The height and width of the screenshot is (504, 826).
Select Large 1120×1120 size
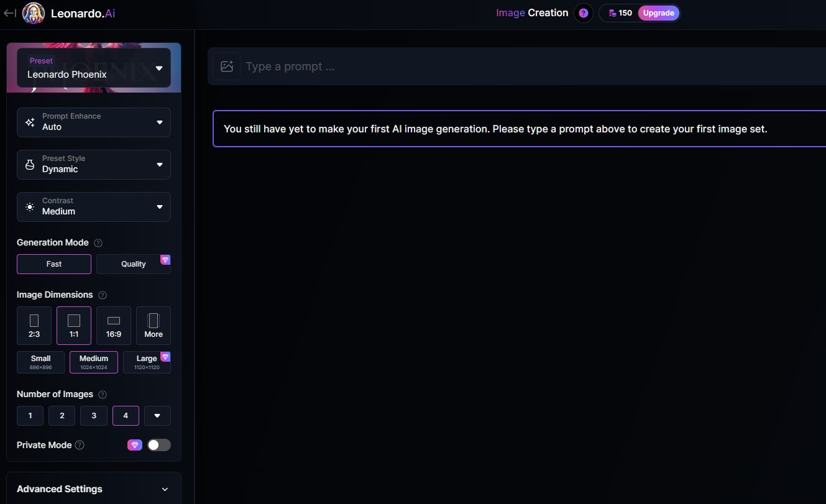[x=147, y=362]
